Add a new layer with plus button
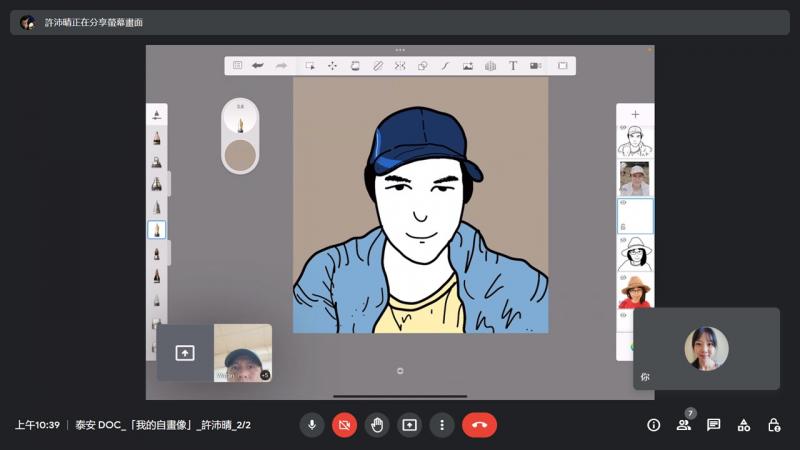The image size is (800, 450). pos(635,114)
